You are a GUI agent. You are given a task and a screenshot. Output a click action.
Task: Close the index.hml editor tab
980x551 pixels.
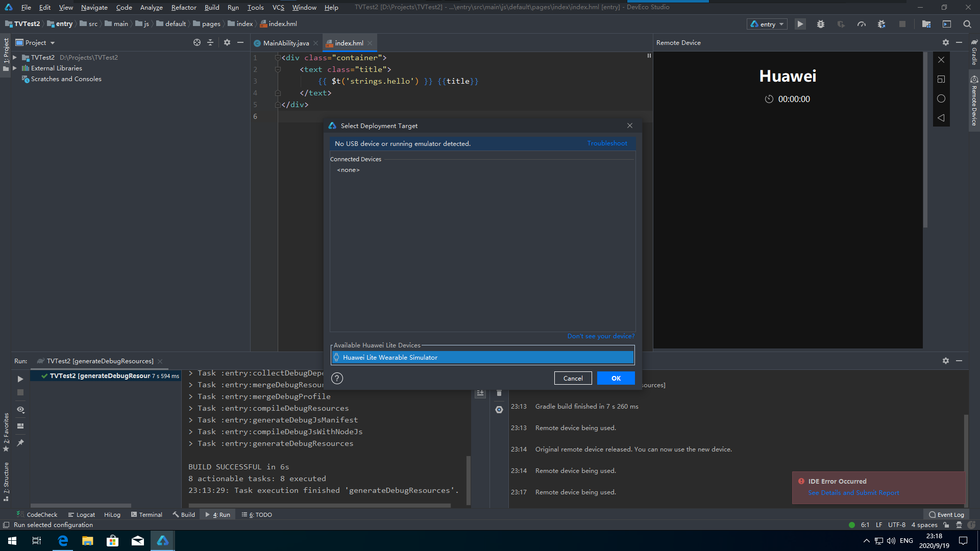(370, 43)
